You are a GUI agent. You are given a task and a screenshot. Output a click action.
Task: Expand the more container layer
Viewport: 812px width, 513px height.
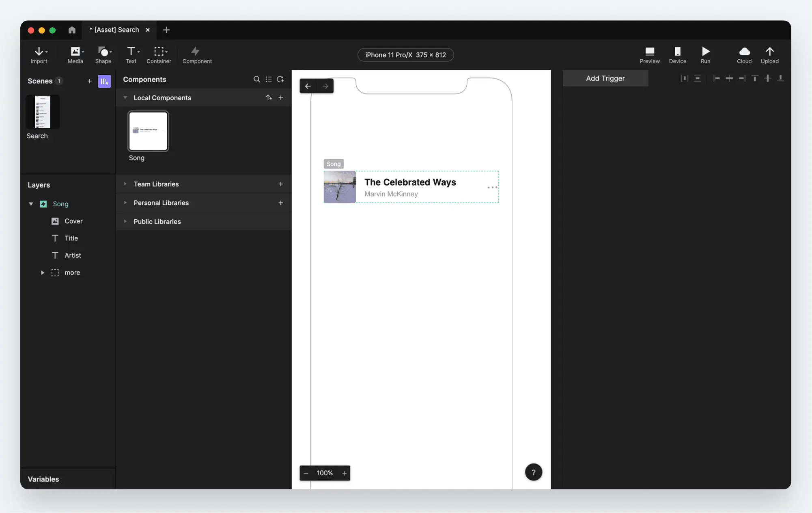[x=42, y=273]
